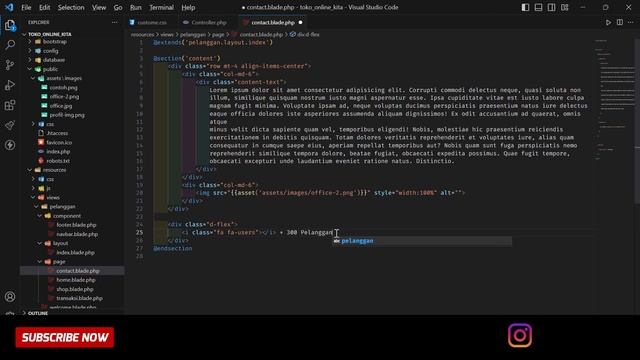This screenshot has height=360, width=640.
Task: Open office-2.png in explorer
Action: pyautogui.click(x=64, y=97)
